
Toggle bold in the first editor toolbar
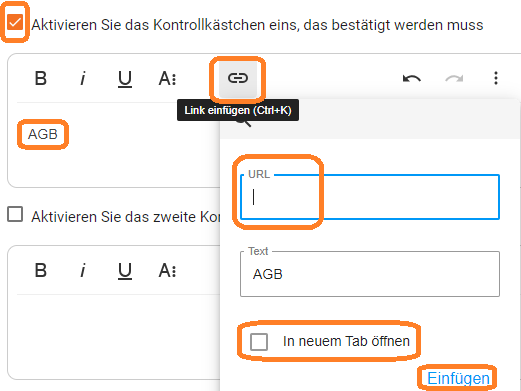coord(41,79)
